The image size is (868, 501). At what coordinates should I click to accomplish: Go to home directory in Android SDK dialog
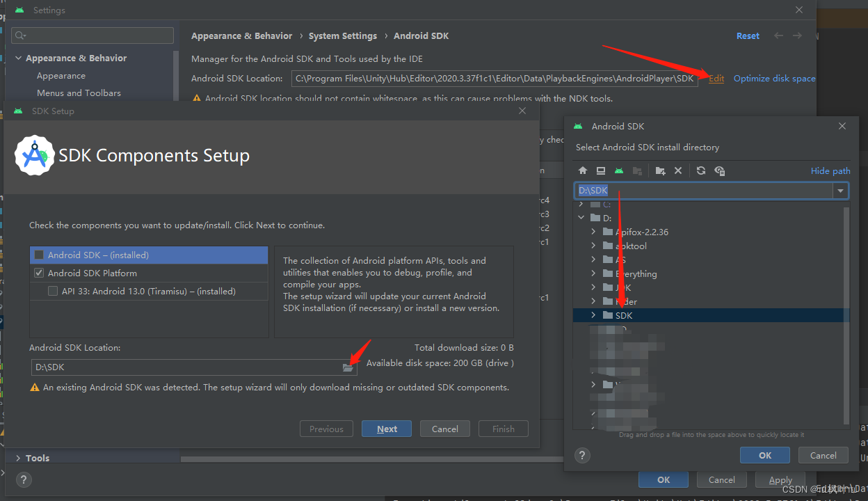[x=583, y=170]
